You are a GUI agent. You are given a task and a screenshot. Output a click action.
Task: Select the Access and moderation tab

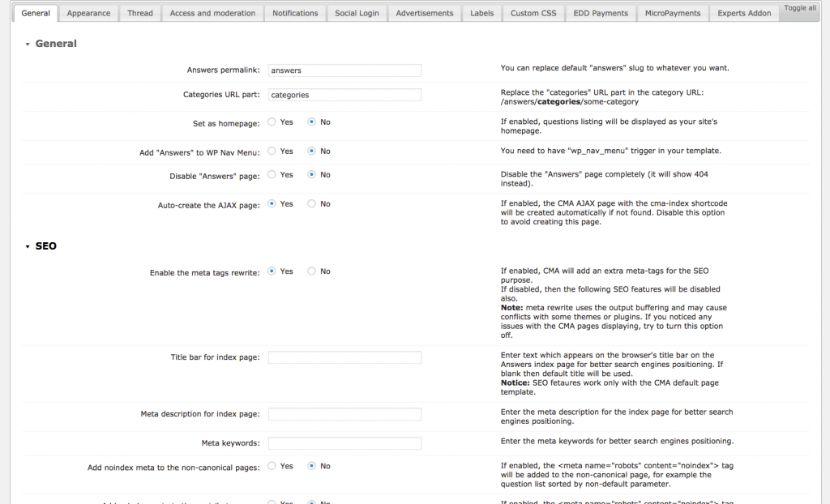point(212,13)
